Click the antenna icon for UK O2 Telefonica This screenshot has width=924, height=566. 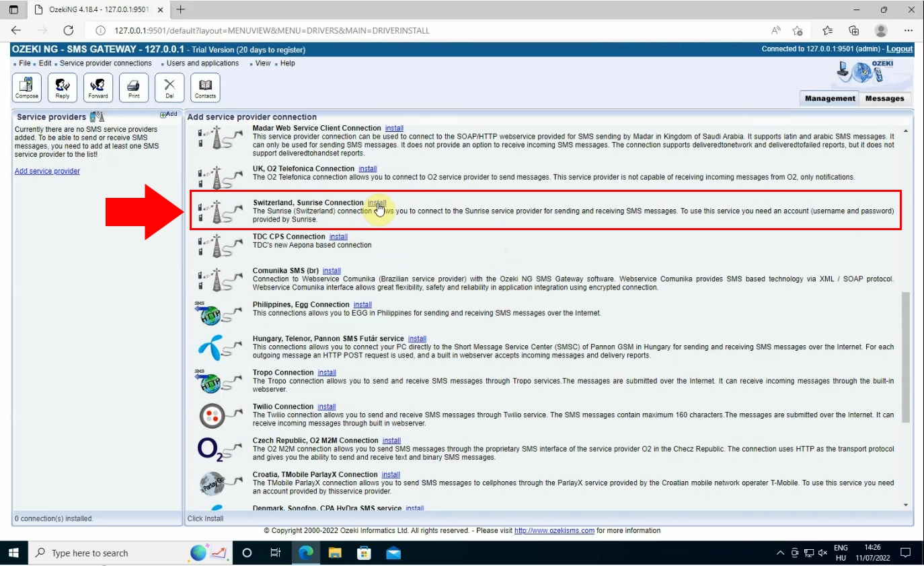pos(220,178)
